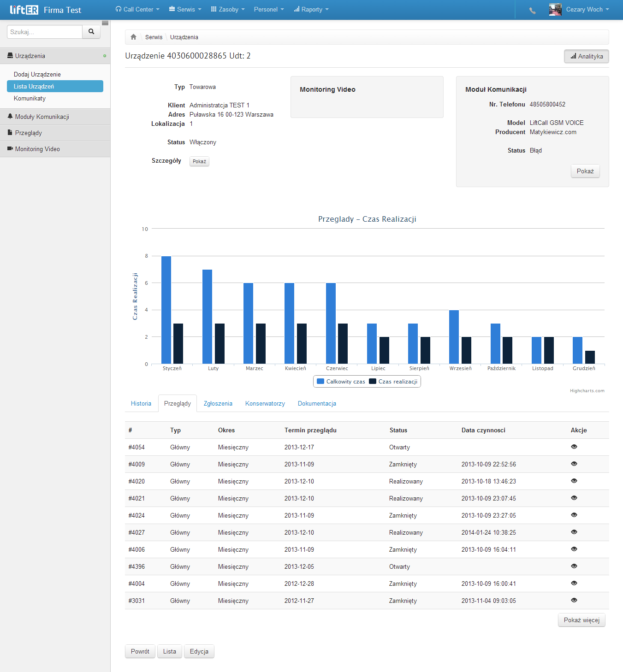
Task: View details of inspection #3031
Action: point(574,600)
